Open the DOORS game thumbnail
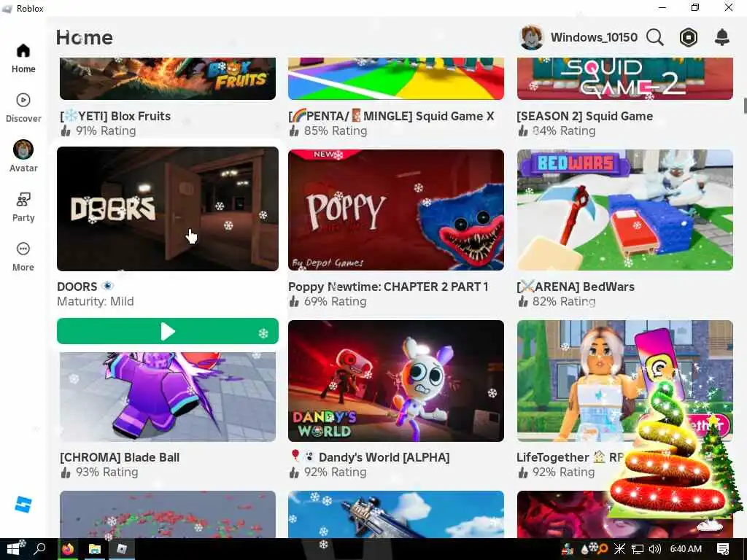Screen dimensions: 747x560 pos(168,209)
